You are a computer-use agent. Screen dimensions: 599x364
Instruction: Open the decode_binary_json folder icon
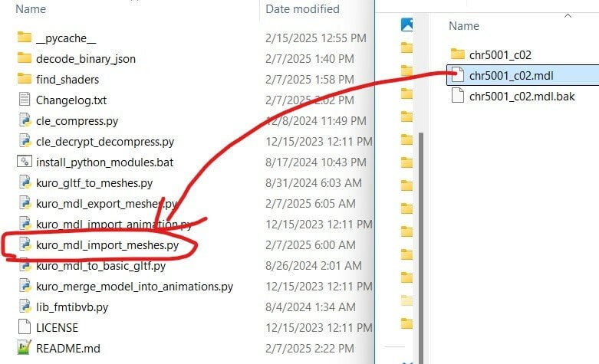[x=25, y=58]
